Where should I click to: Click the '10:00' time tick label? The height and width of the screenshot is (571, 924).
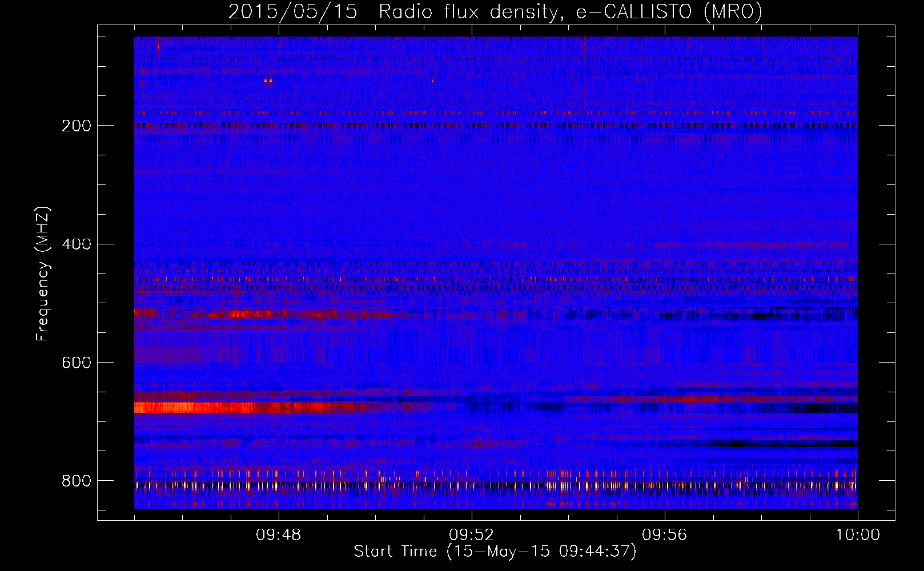(858, 535)
